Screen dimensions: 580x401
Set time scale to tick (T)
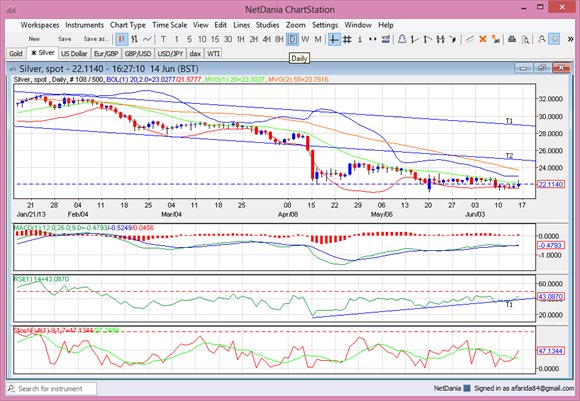[163, 39]
